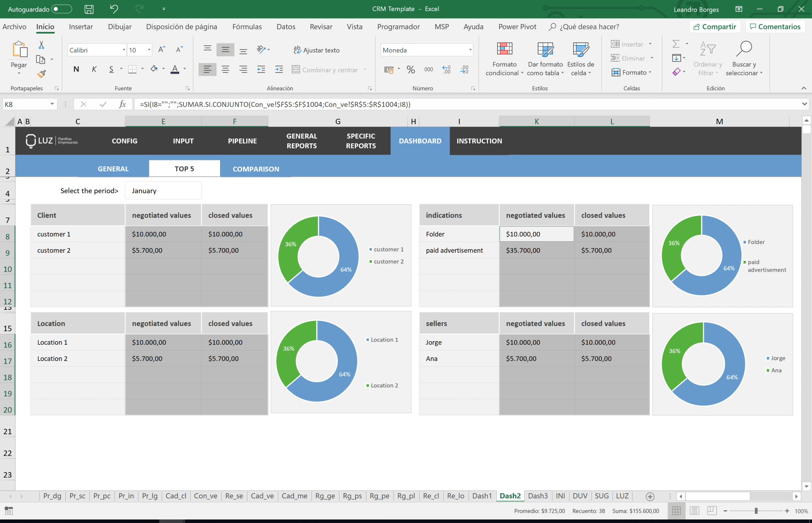The height and width of the screenshot is (523, 812).
Task: Click the Dar formato como tabla icon
Action: pyautogui.click(x=546, y=57)
